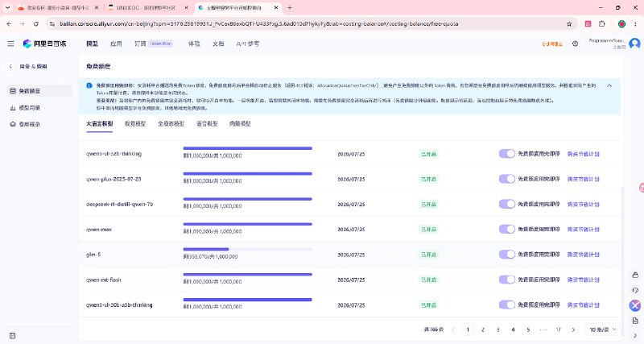Viewport: 644px width, 344px height.
Task: Toggle free quota stop for qwen-mt-flash
Action: click(x=507, y=280)
